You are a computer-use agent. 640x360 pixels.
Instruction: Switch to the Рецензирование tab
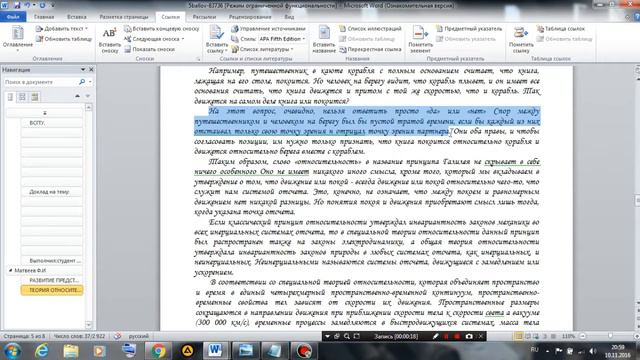(250, 17)
